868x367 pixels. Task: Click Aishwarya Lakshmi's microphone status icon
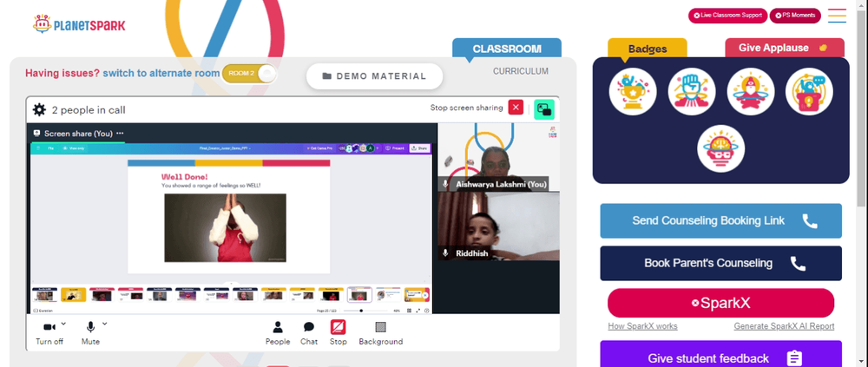pos(445,184)
